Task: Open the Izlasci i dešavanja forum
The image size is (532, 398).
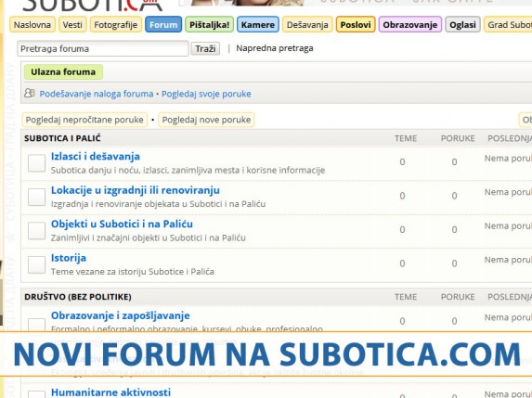Action: click(96, 156)
